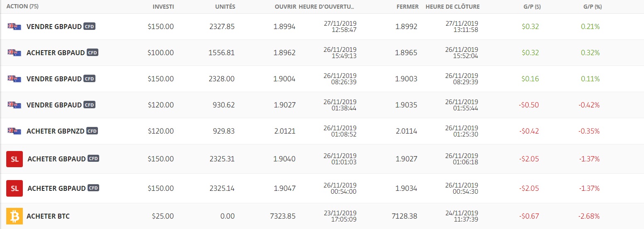Sort by the G/P ($) column header

532,7
